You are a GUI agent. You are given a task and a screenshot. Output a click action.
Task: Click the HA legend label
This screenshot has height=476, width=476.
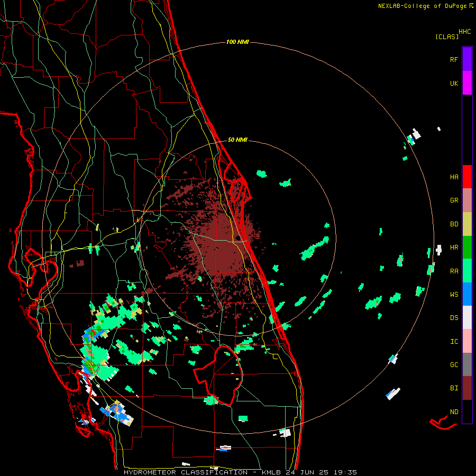454,177
